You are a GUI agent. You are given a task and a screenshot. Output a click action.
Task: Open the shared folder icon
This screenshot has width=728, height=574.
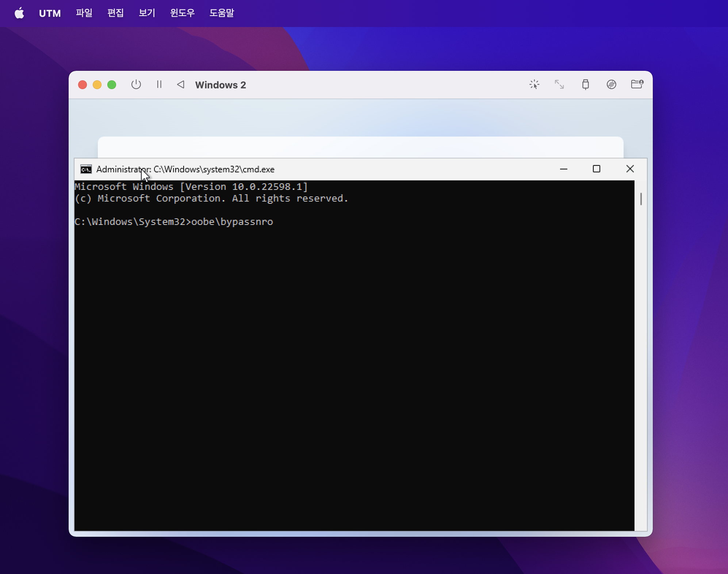(637, 85)
